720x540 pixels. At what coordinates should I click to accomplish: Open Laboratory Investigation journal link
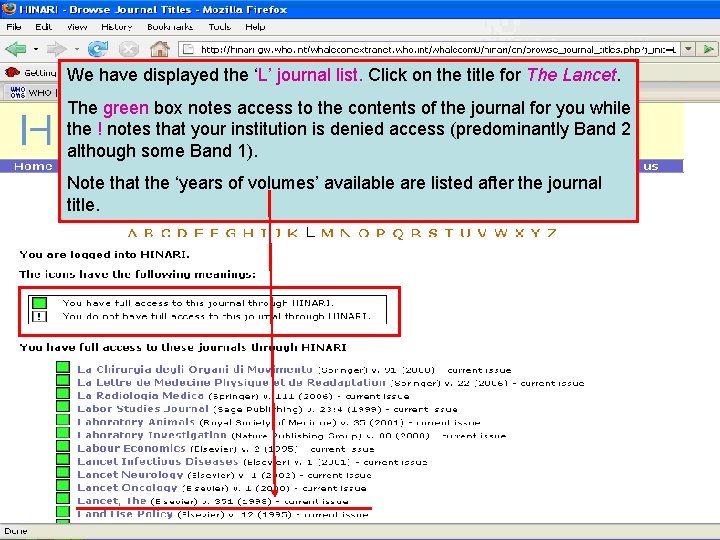point(152,435)
